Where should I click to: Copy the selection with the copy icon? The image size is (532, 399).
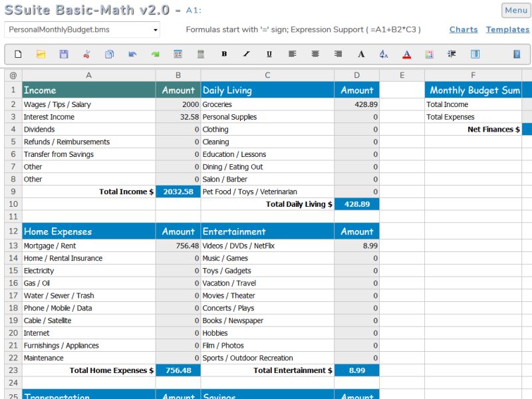[108, 54]
